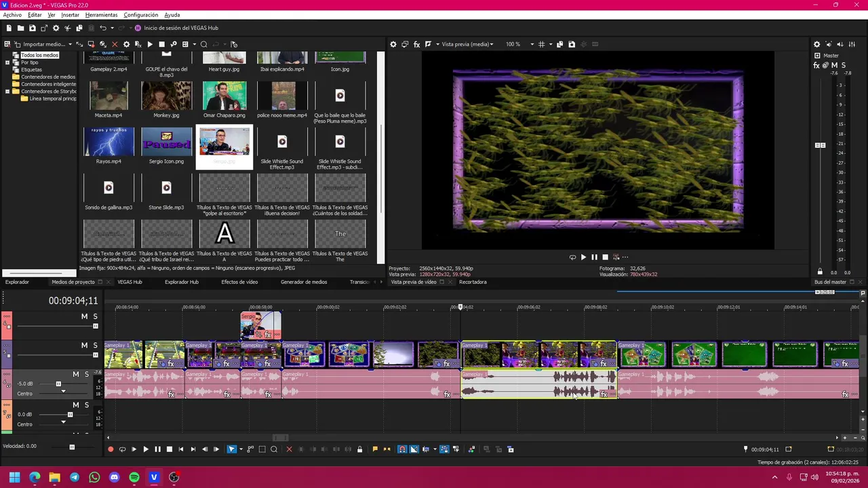Click the Undo arrow
The width and height of the screenshot is (868, 488).
[x=102, y=28]
